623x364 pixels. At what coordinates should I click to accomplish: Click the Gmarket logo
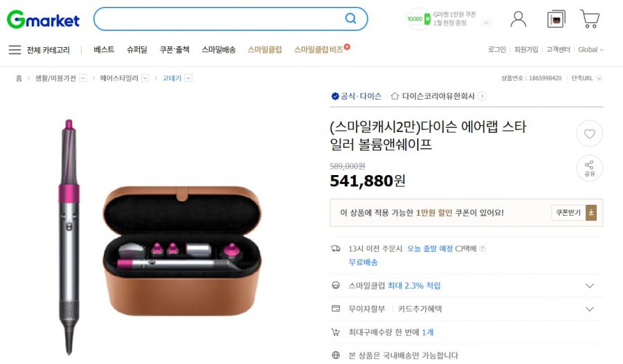pyautogui.click(x=43, y=19)
